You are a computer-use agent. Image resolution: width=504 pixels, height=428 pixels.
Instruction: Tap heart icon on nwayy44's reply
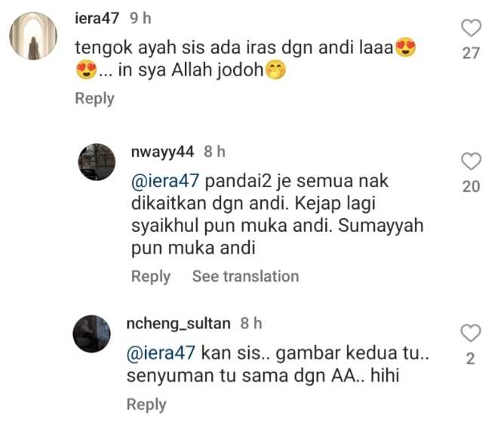(472, 161)
